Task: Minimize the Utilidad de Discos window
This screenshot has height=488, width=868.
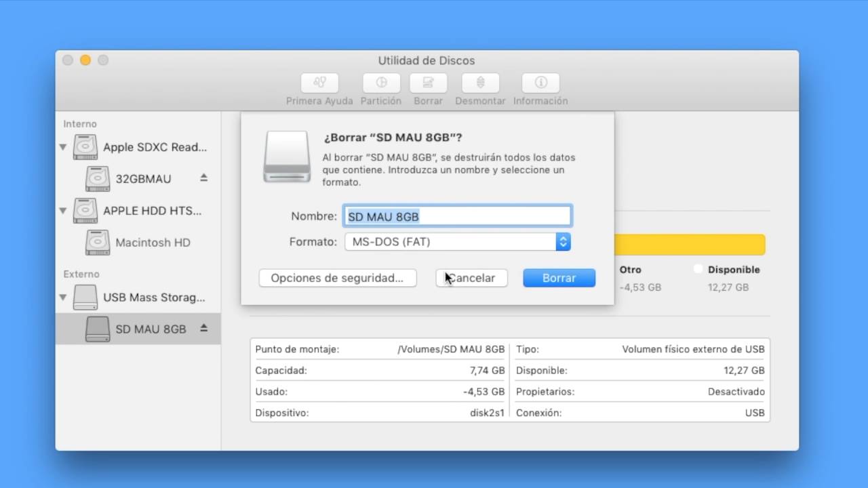Action: (x=85, y=60)
